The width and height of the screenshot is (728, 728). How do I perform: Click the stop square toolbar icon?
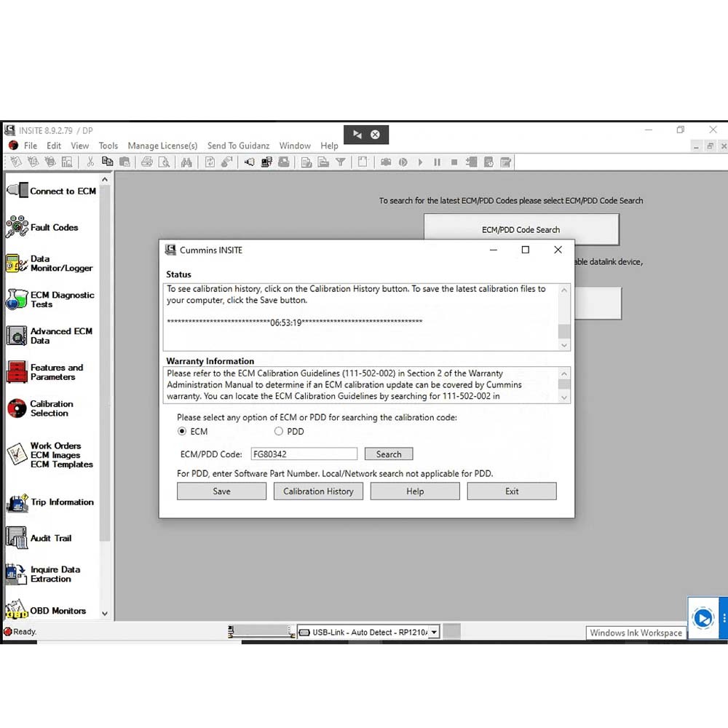[454, 162]
